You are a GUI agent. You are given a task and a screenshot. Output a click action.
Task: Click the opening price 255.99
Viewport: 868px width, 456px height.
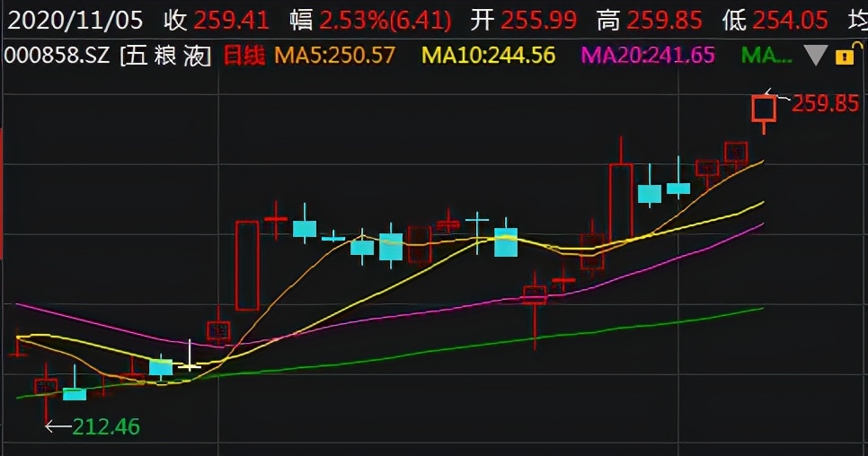(538, 21)
